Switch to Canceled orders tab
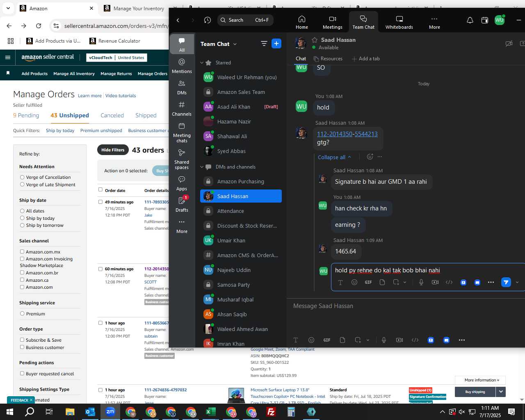 pos(112,115)
